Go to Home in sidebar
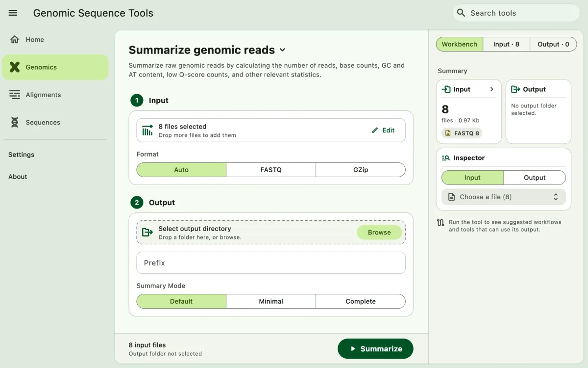Viewport: 588px width, 368px height. [x=55, y=40]
